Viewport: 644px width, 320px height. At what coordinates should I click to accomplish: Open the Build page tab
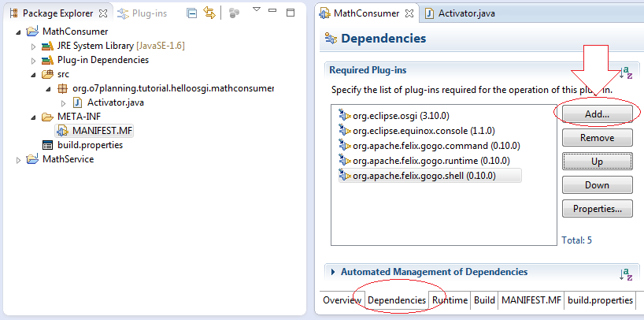(x=484, y=300)
